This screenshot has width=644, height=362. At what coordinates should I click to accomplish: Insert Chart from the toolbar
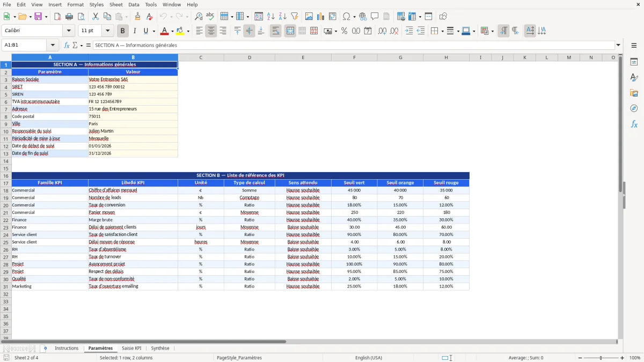pyautogui.click(x=321, y=17)
